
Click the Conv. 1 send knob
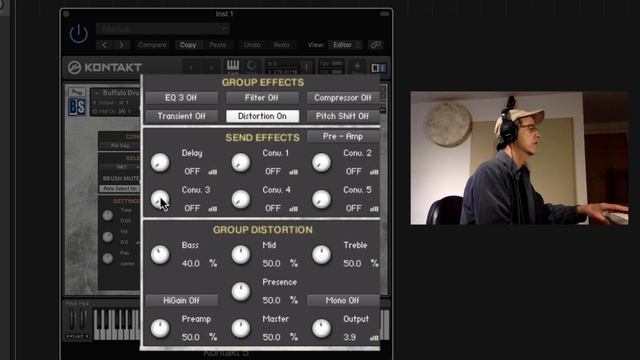pyautogui.click(x=241, y=162)
